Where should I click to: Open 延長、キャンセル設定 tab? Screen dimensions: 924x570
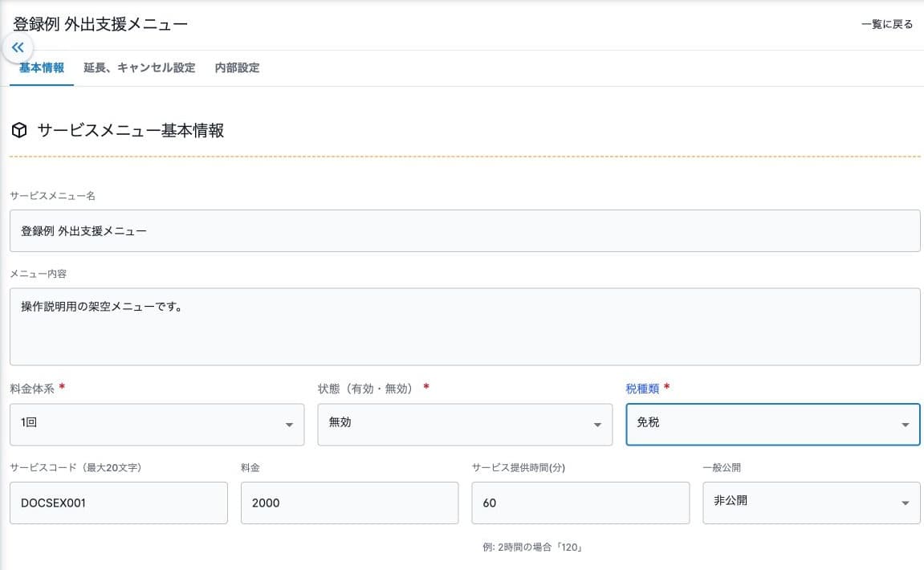point(139,67)
